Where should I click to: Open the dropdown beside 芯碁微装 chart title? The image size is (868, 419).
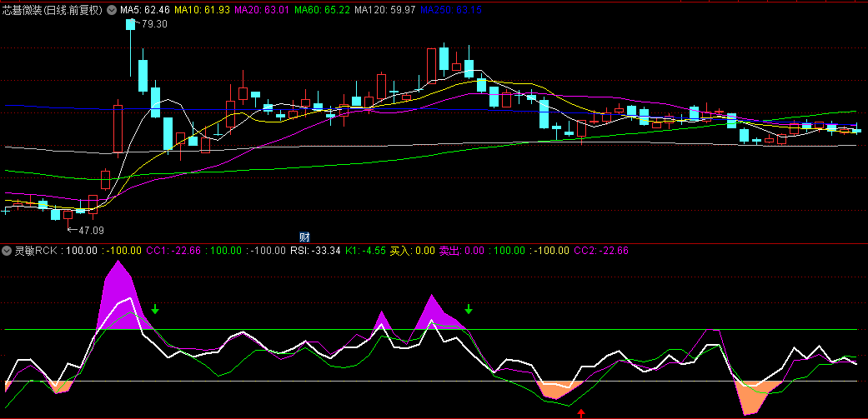point(113,10)
